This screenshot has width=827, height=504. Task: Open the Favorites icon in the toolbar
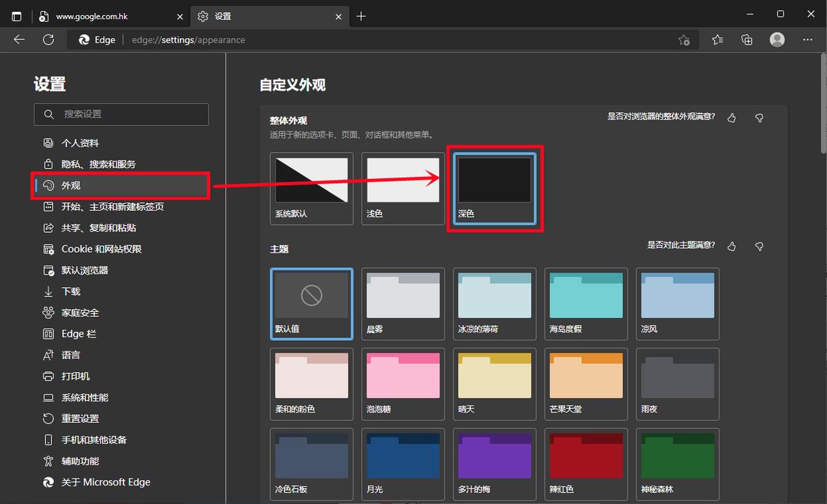(717, 40)
